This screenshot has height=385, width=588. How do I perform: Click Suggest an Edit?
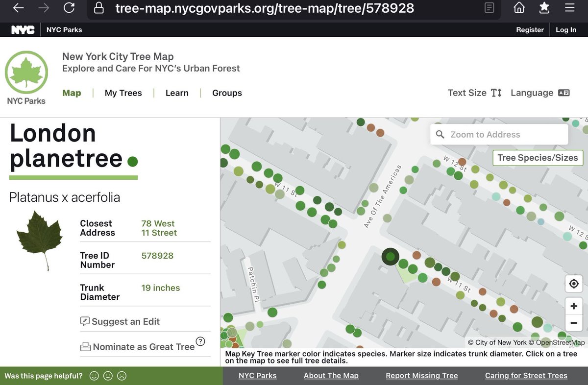121,321
